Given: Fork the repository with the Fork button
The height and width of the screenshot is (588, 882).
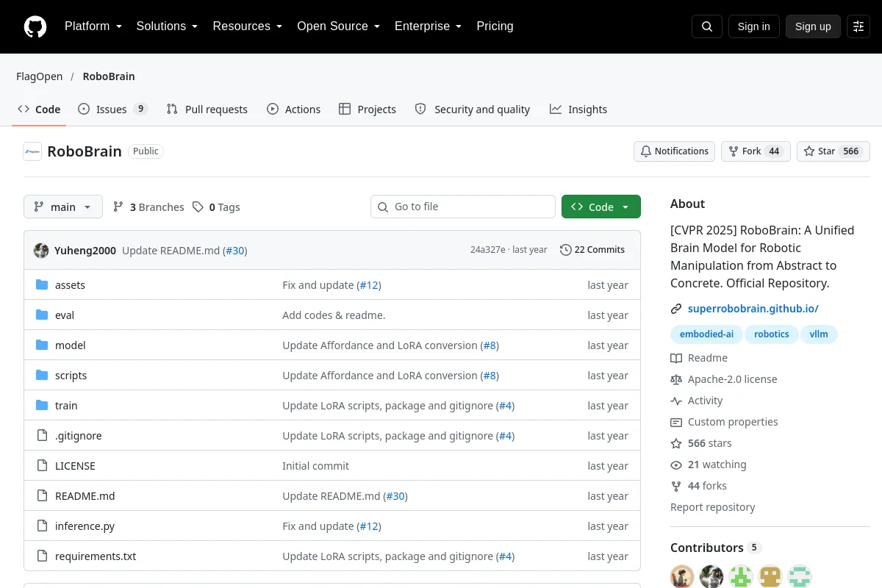Looking at the screenshot, I should [x=756, y=151].
